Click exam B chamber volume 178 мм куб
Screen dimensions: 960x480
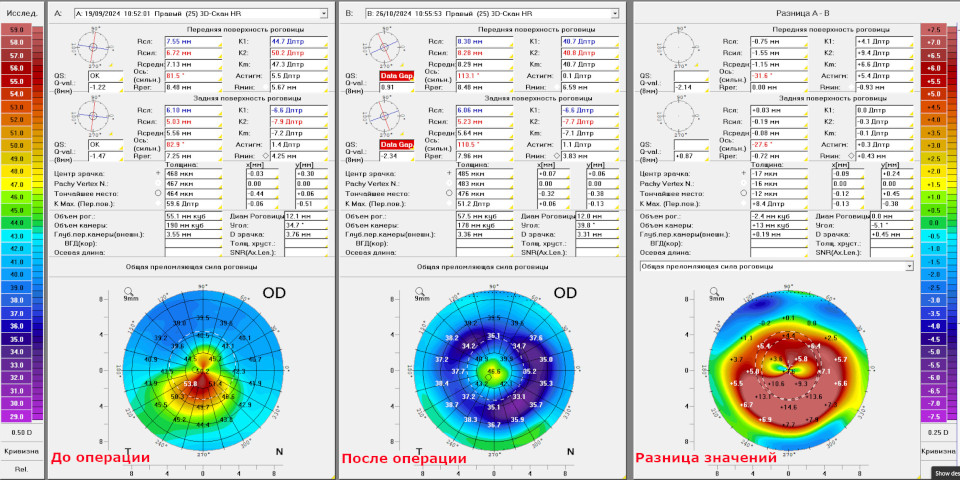point(484,225)
